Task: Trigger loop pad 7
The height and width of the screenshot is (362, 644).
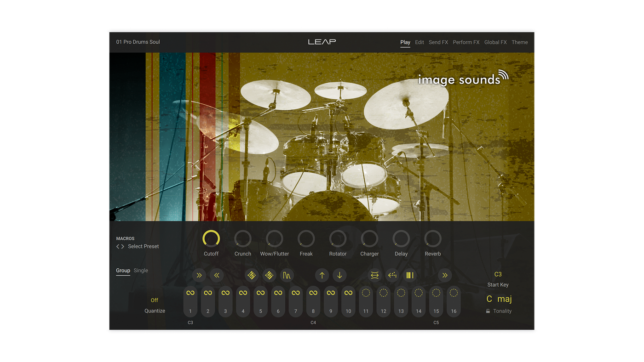Action: tap(296, 301)
